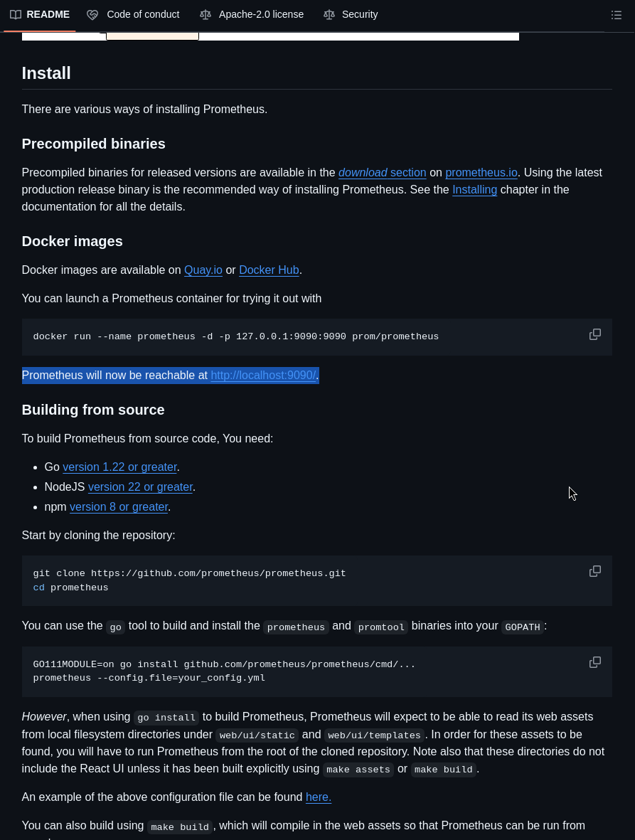Copy the go install code block
This screenshot has width=635, height=840.
(x=595, y=662)
